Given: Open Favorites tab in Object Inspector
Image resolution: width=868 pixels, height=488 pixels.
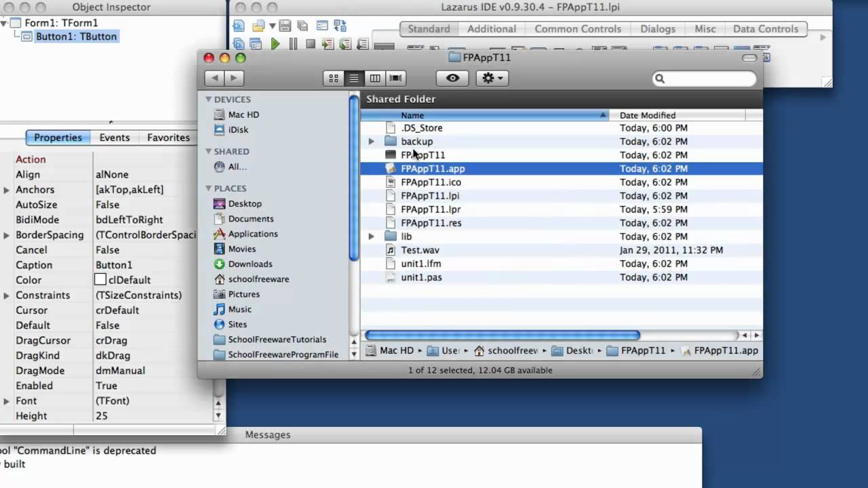Looking at the screenshot, I should click(x=168, y=138).
